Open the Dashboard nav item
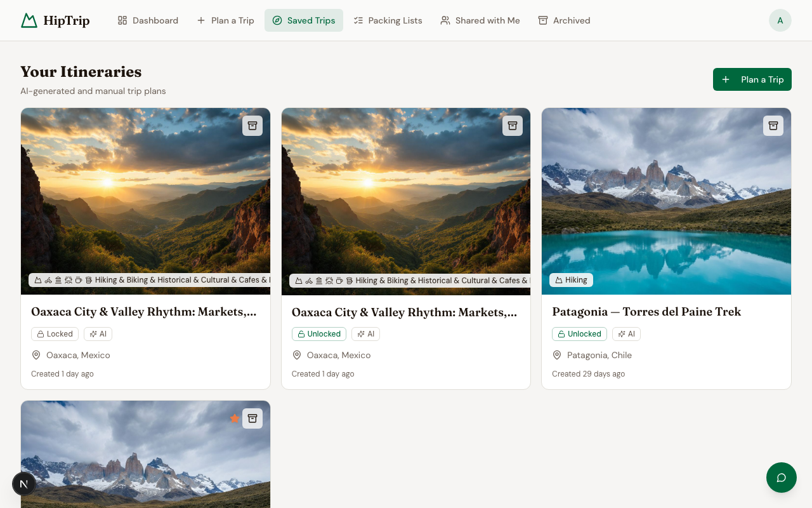Viewport: 812px width, 508px height. [x=148, y=20]
